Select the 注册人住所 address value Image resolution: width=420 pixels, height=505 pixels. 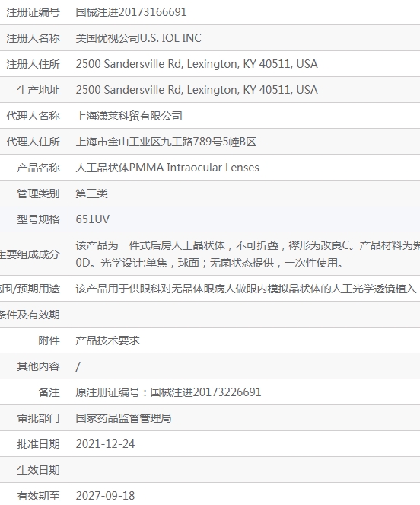tap(196, 64)
